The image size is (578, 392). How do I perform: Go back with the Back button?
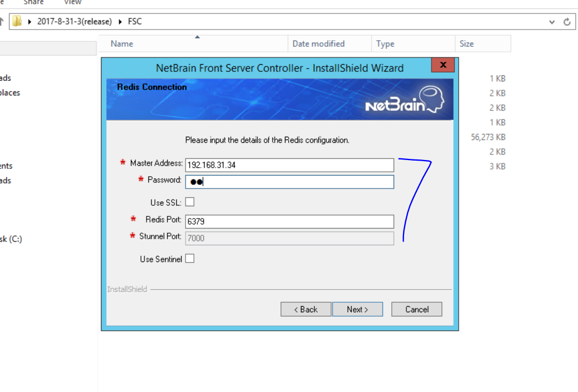coord(306,309)
